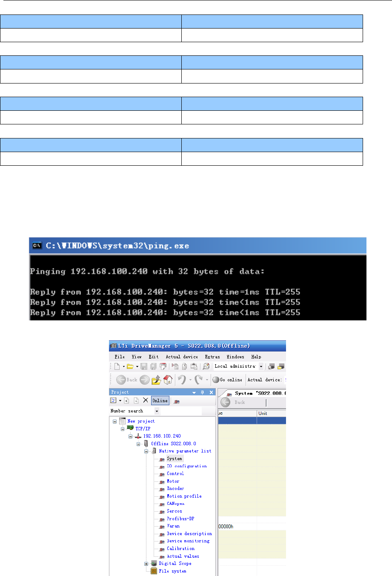Screen dimensions: 392x576
Task: Select Encoder tree item
Action: click(175, 489)
